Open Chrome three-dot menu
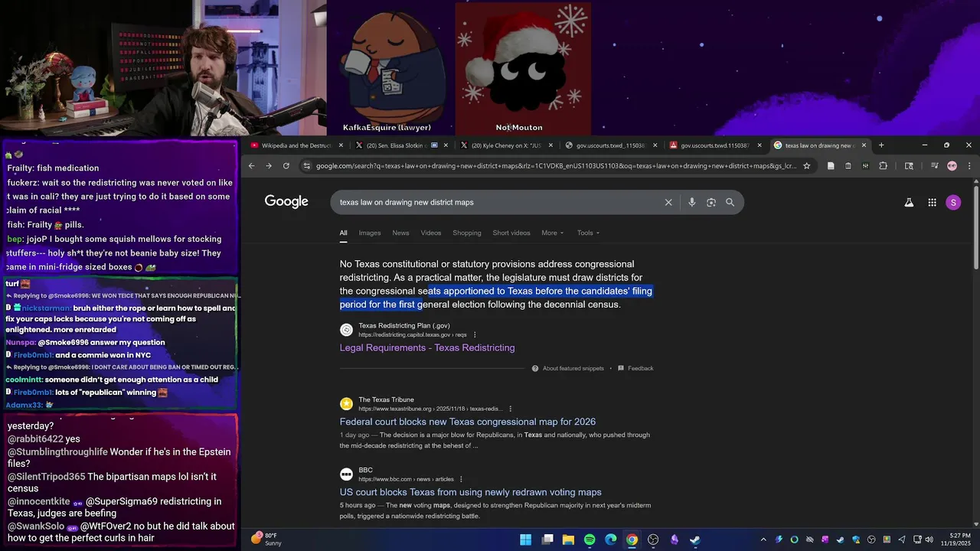Screen dimensions: 980x551 [x=969, y=166]
